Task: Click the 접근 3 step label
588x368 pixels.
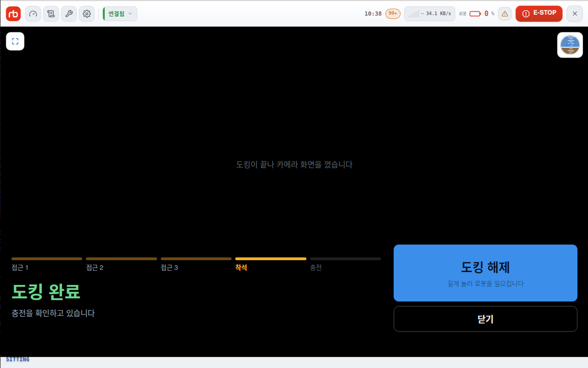Action: (x=169, y=268)
